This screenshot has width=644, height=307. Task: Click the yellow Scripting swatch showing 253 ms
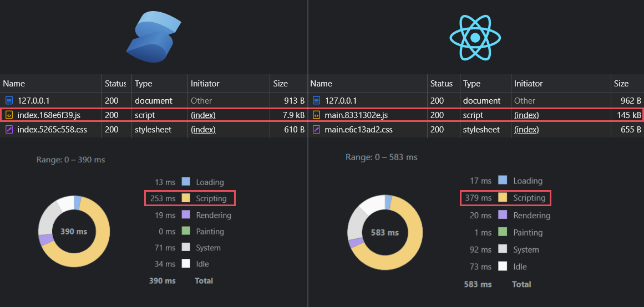tap(186, 198)
